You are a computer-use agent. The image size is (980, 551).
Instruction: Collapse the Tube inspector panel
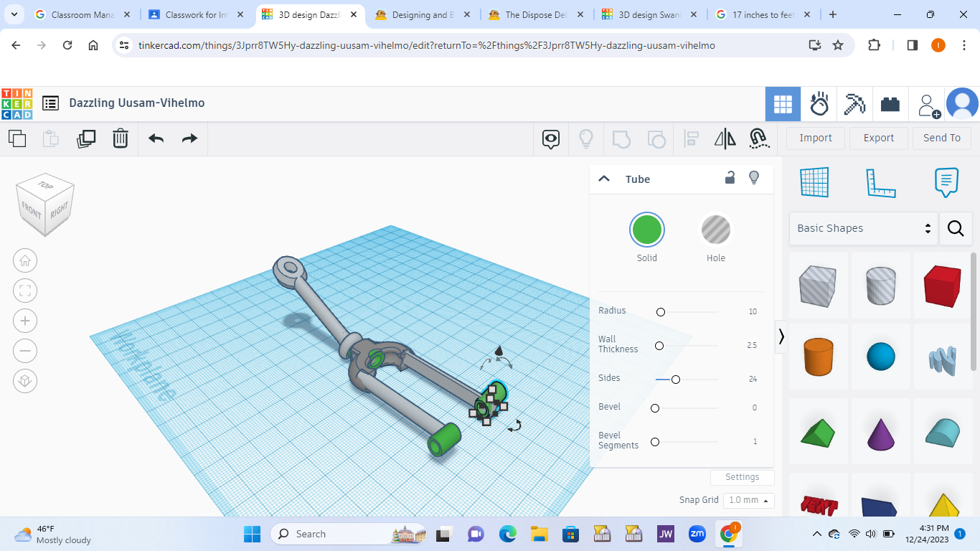(x=604, y=179)
